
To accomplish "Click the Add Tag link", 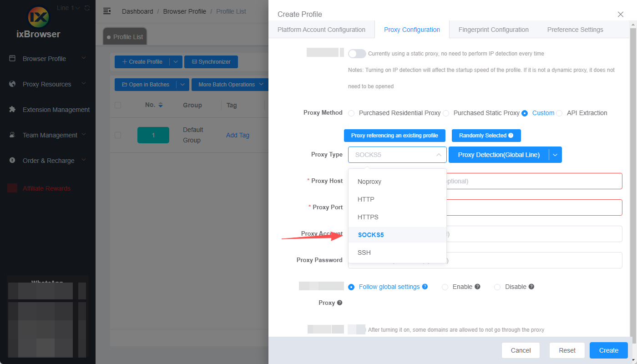I will (238, 135).
